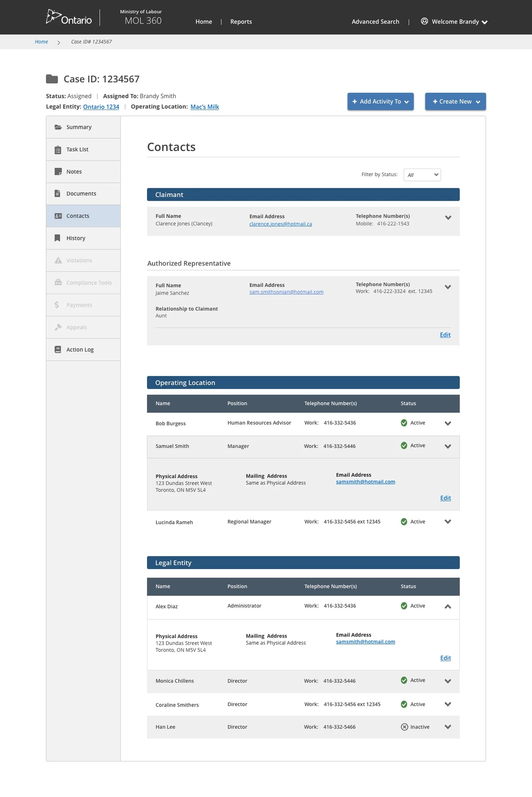Click the Ontario trillium logo
This screenshot has height=797, width=532.
[69, 17]
